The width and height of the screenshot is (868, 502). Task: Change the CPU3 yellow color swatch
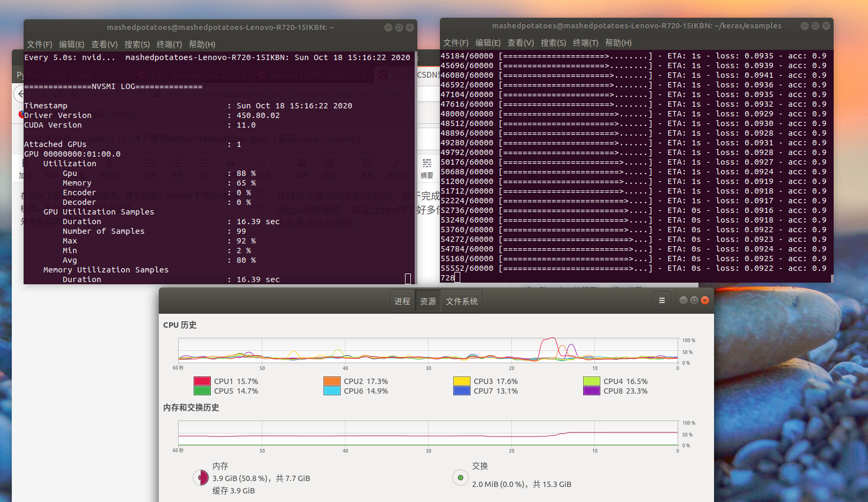coord(462,381)
